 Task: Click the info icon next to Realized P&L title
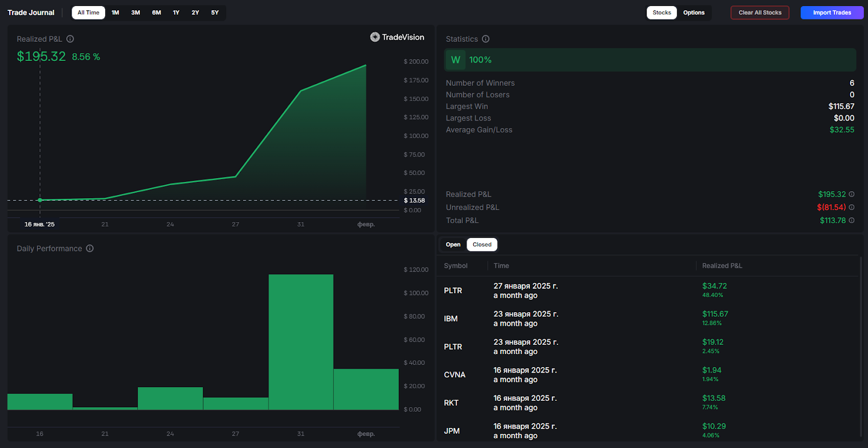[70, 39]
